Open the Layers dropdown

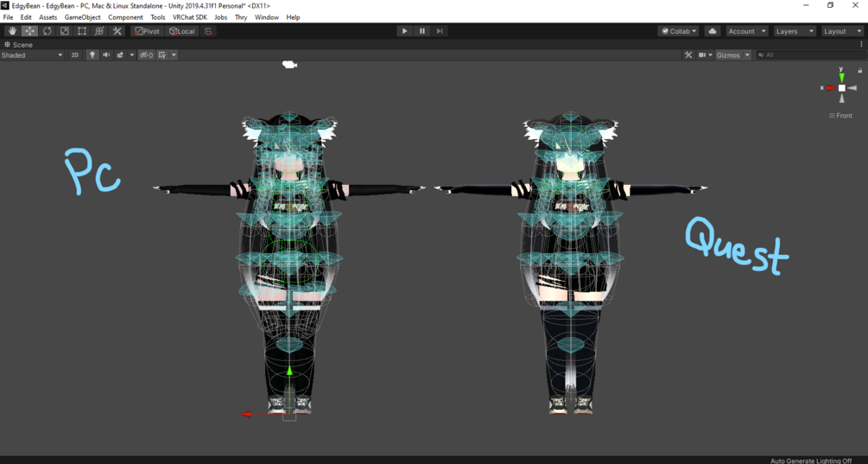[x=795, y=31]
